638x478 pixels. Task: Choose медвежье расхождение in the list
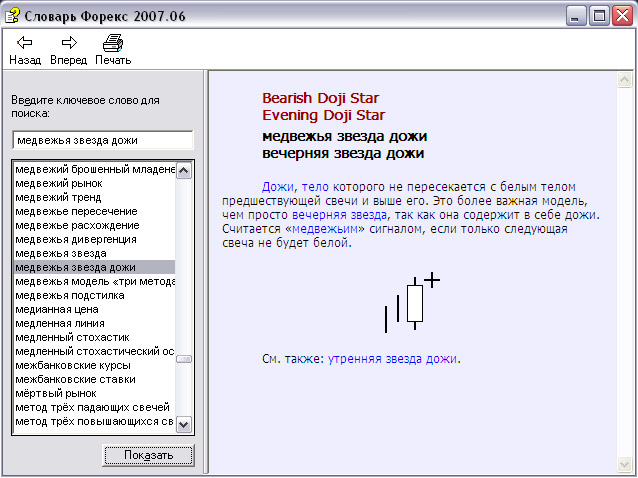click(x=95, y=225)
